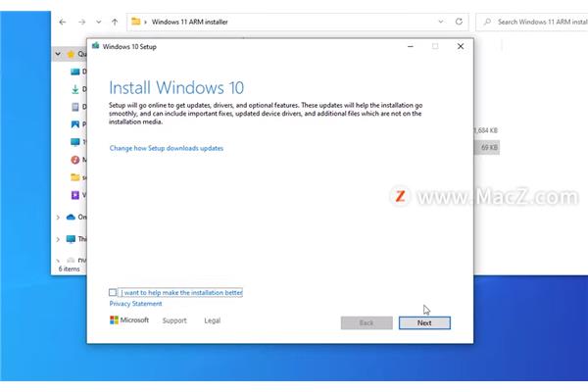Viewport: 588px width, 392px height.
Task: Click the folder icon in address bar
Action: [x=136, y=22]
